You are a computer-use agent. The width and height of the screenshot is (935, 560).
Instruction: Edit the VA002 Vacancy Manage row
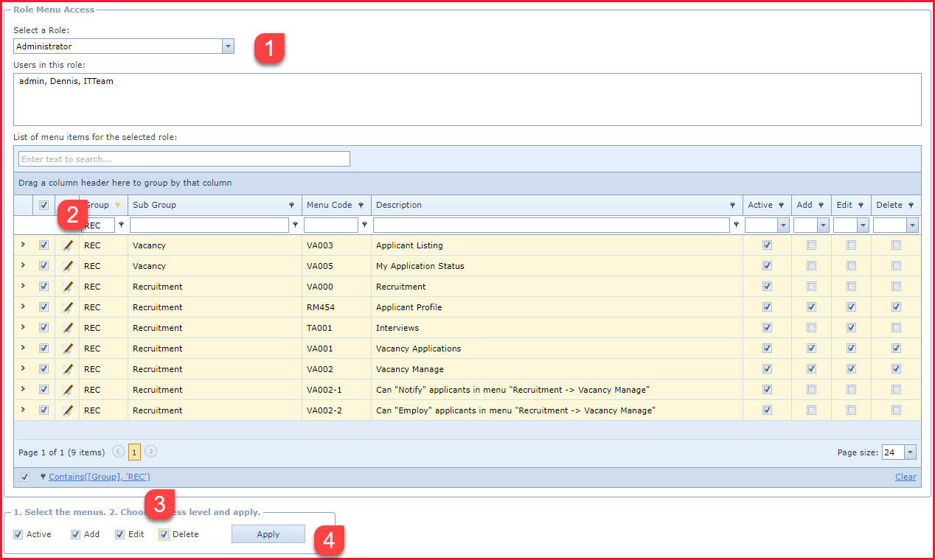(x=68, y=369)
